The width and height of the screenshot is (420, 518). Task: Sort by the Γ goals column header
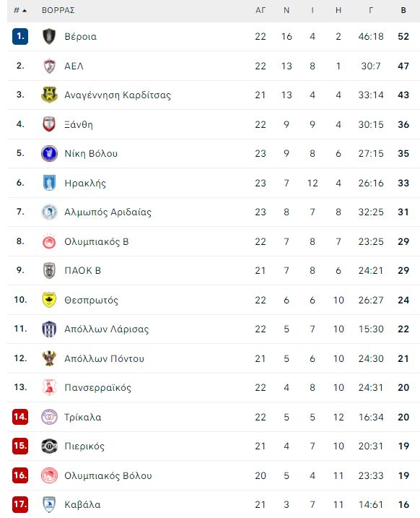click(x=371, y=10)
